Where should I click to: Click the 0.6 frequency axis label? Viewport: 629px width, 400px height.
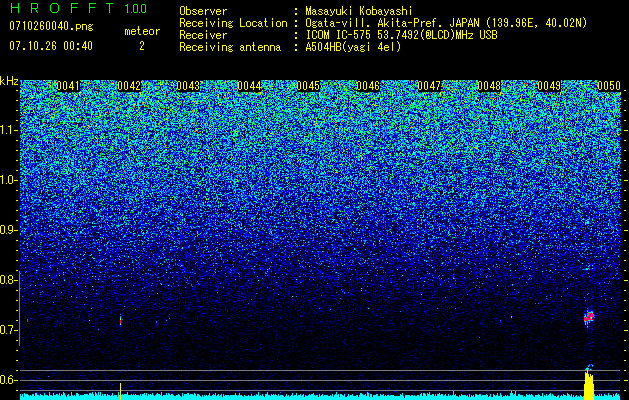(x=7, y=380)
